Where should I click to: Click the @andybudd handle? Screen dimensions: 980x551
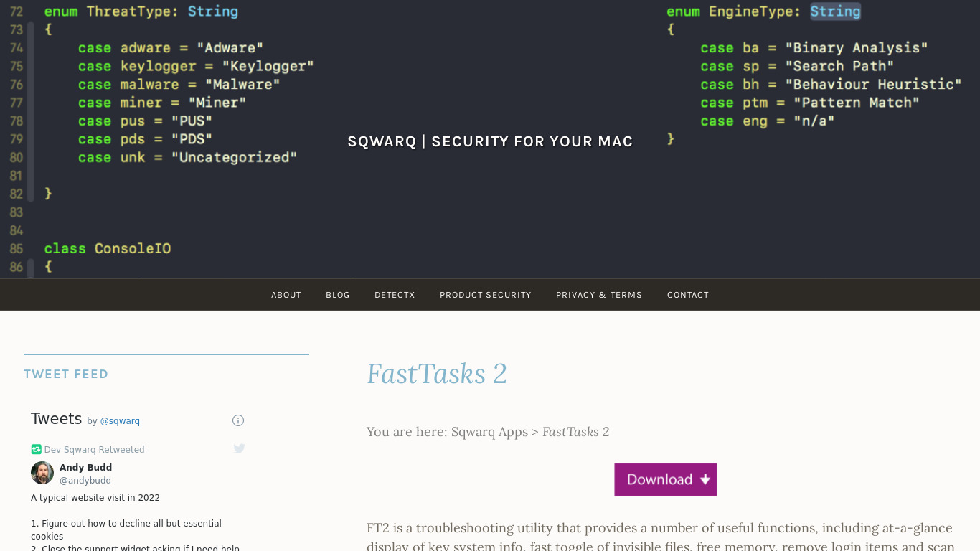[85, 481]
